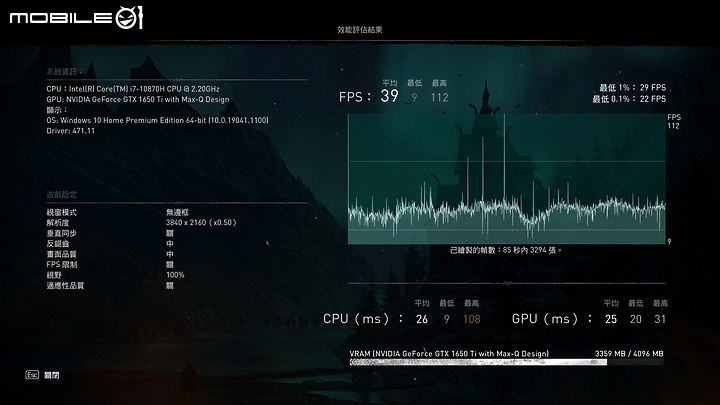Select the 3359 MB / 4096 MB reading

(629, 354)
